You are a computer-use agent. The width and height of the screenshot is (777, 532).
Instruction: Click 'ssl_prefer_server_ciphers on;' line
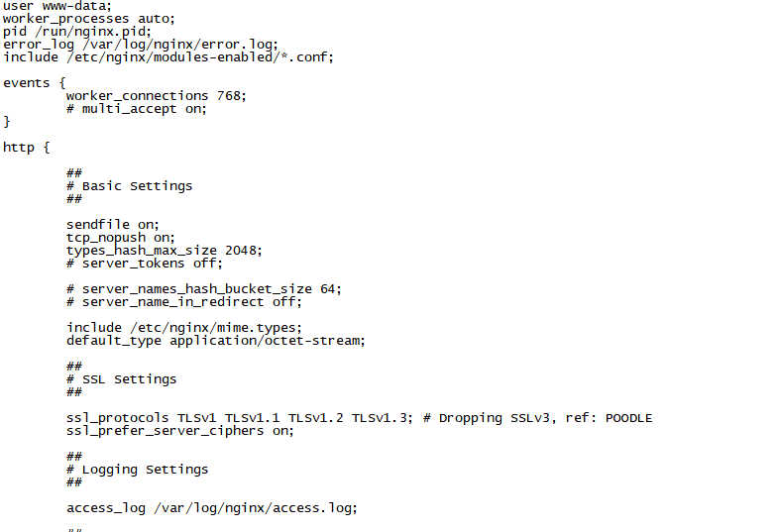tap(179, 431)
